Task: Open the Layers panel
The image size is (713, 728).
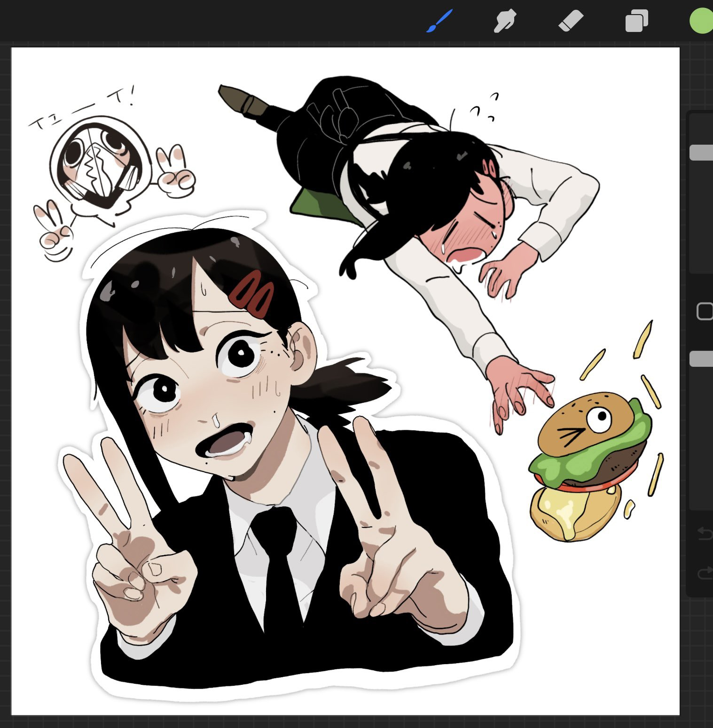Action: tap(637, 21)
